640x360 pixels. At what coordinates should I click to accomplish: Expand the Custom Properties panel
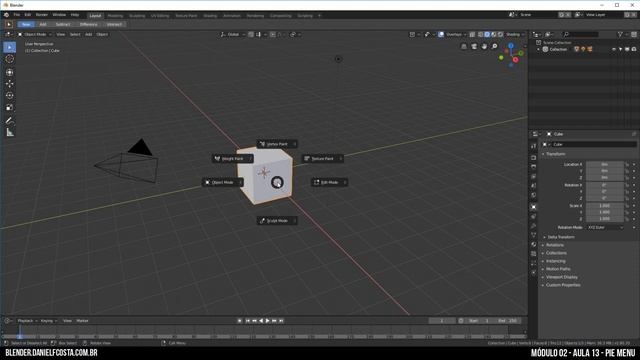point(563,285)
